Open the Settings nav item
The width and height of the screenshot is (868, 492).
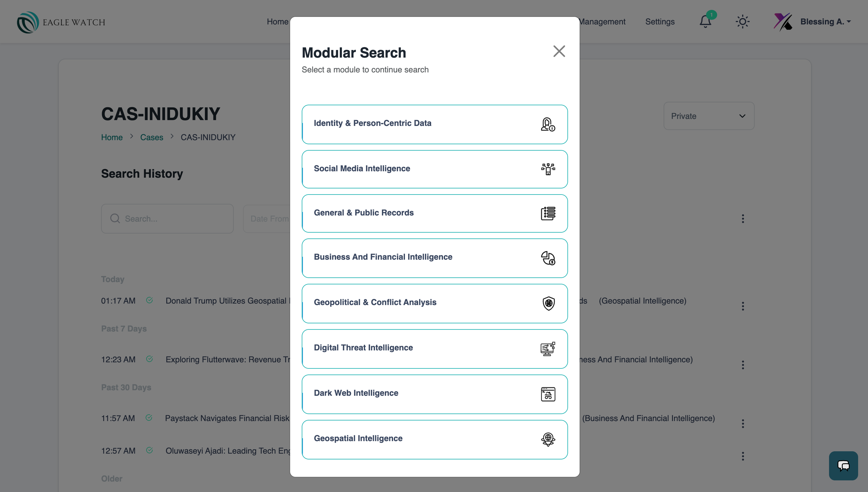click(x=659, y=22)
